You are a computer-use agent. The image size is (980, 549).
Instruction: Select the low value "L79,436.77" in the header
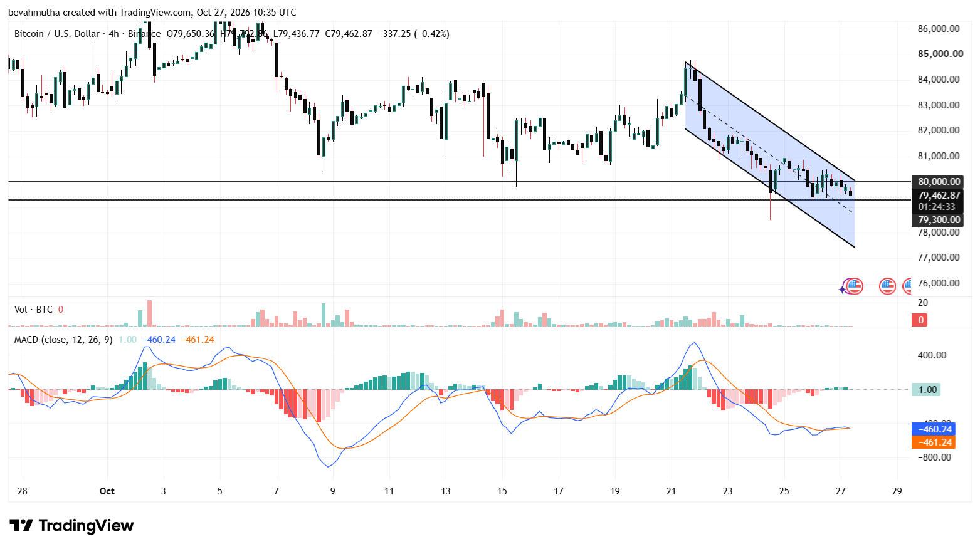coord(296,34)
